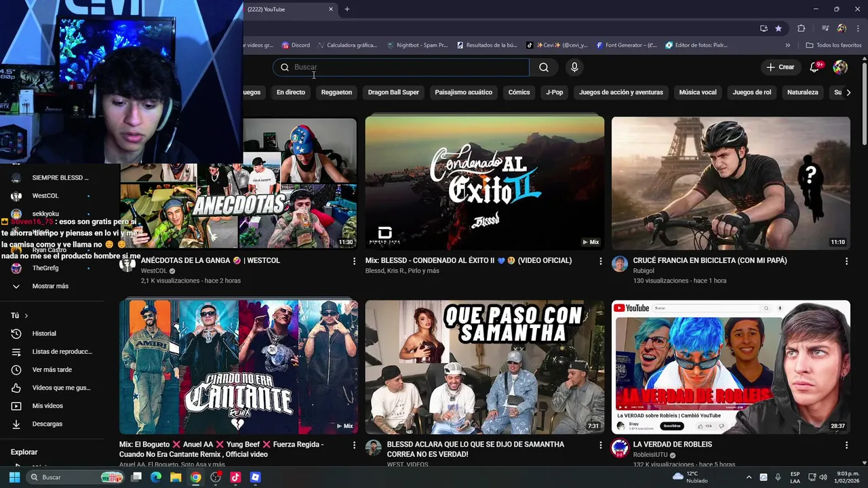Play CRUCÉ FRANCIA EN BICICLETA thumbnail
Viewport: 868px width, 488px height.
tap(731, 183)
